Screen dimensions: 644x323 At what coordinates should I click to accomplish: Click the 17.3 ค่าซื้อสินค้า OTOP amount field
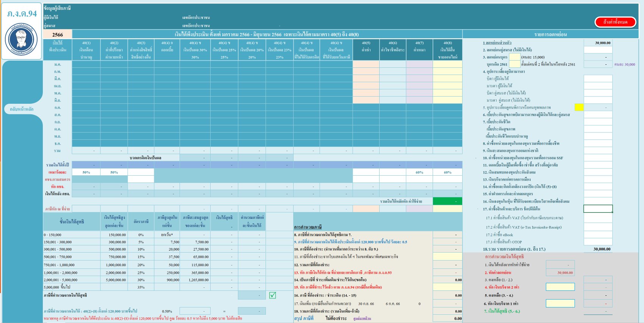(x=598, y=242)
